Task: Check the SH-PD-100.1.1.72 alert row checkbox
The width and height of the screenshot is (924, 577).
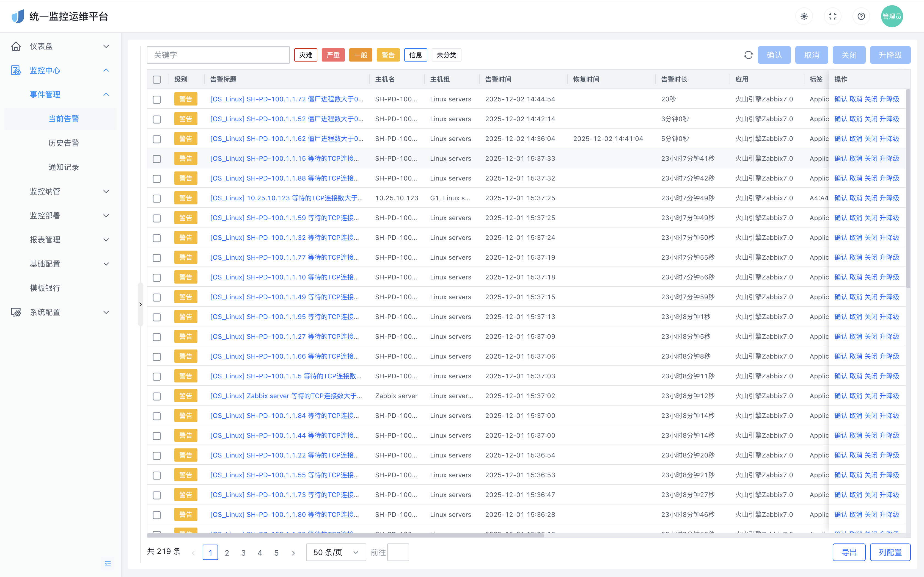Action: click(156, 99)
